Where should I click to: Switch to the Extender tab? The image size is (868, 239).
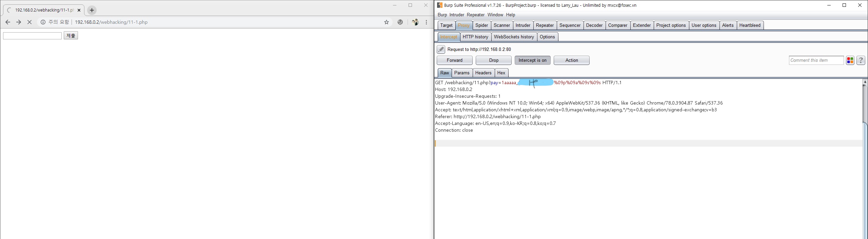point(642,25)
